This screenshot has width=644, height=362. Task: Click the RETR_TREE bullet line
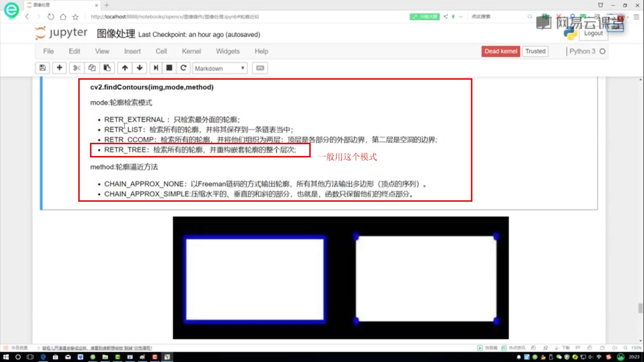(200, 150)
